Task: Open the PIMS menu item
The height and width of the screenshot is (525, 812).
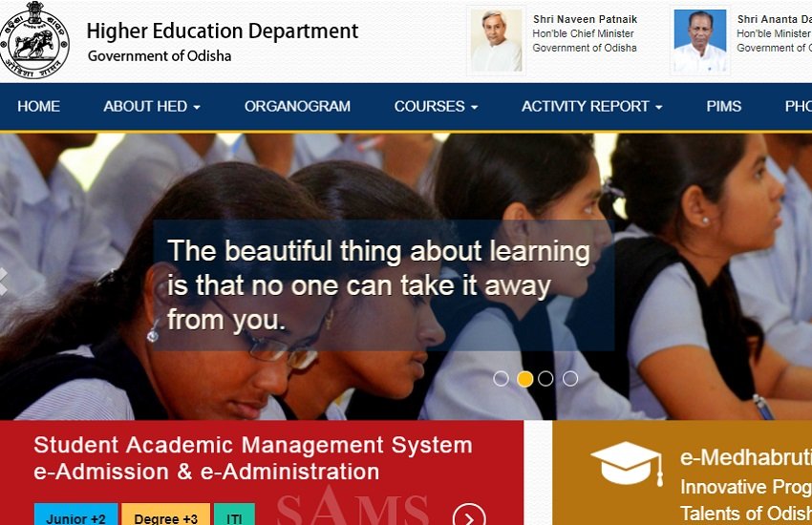Action: tap(723, 106)
